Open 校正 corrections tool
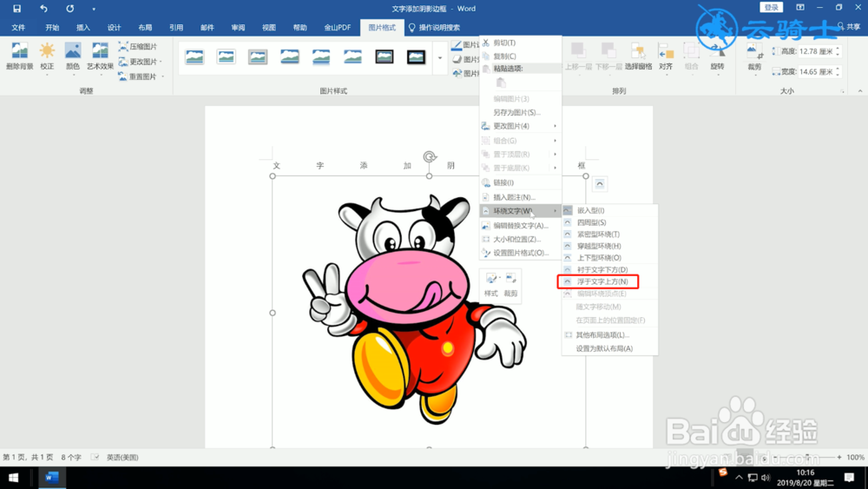 47,57
